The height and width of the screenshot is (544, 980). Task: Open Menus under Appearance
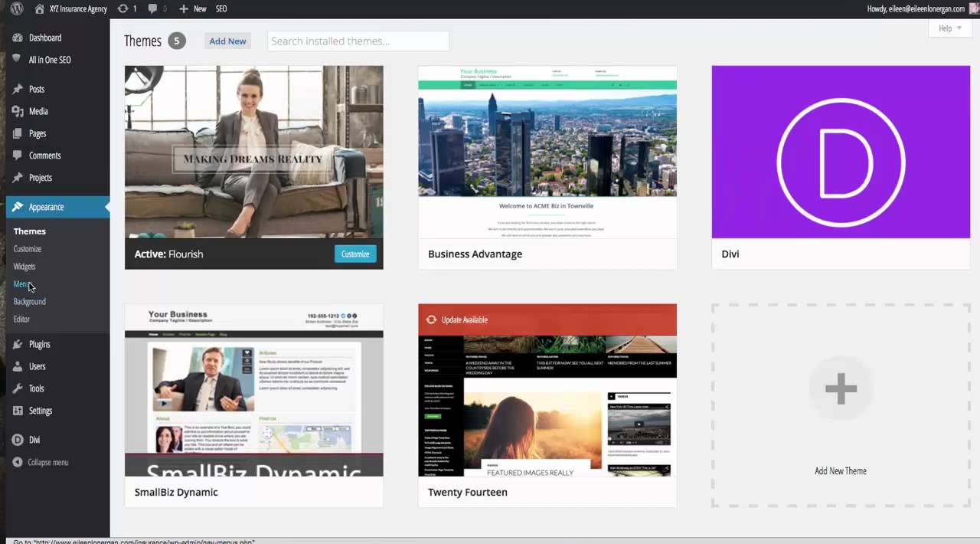coord(23,284)
